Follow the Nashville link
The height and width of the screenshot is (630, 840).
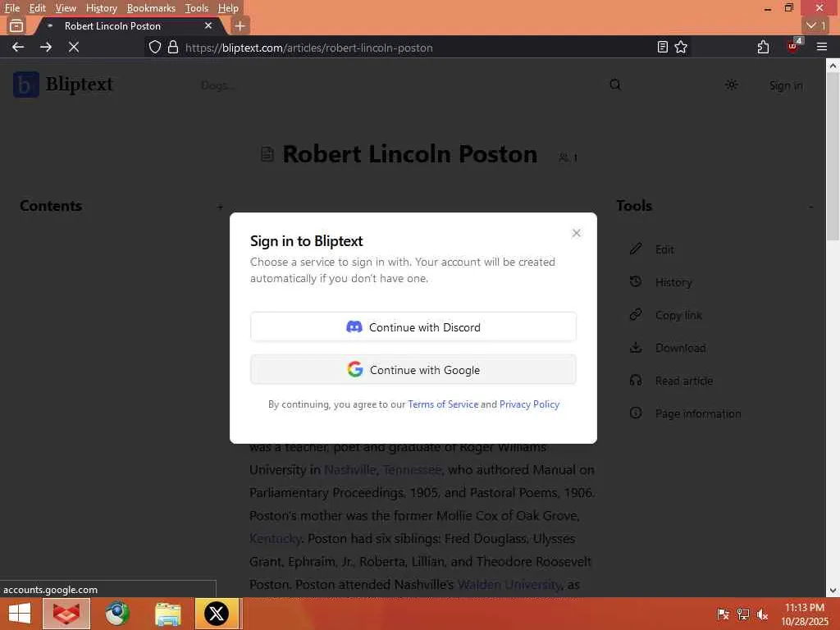point(349,470)
